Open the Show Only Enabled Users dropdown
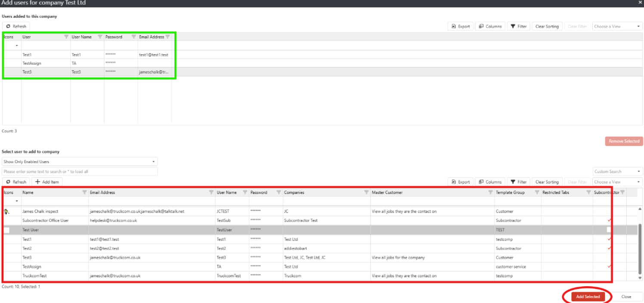The image size is (644, 303). coord(80,162)
